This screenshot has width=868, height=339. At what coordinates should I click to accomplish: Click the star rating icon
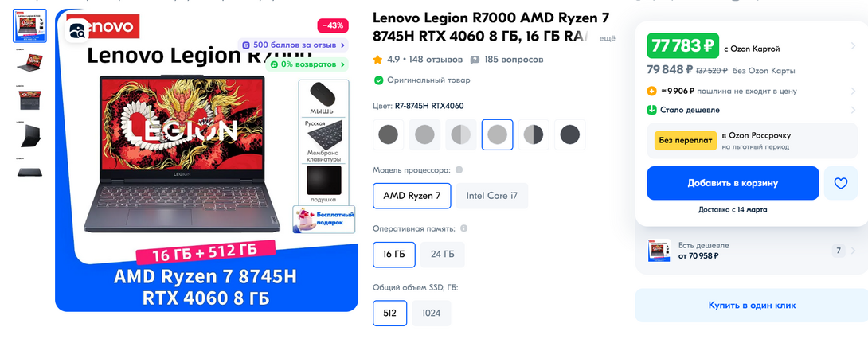tap(378, 59)
